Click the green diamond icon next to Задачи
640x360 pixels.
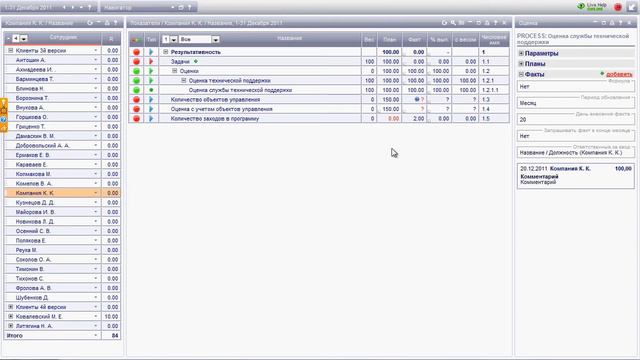point(196,61)
